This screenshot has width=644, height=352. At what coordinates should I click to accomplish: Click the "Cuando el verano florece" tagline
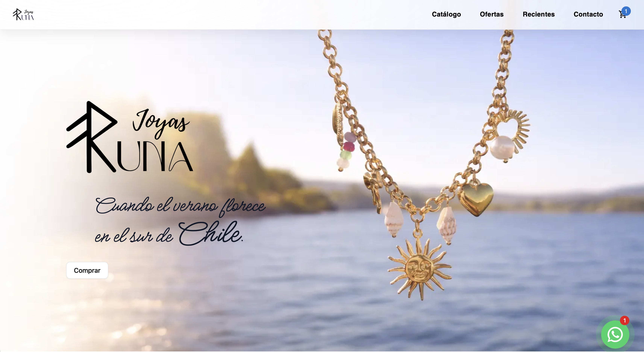pyautogui.click(x=180, y=206)
